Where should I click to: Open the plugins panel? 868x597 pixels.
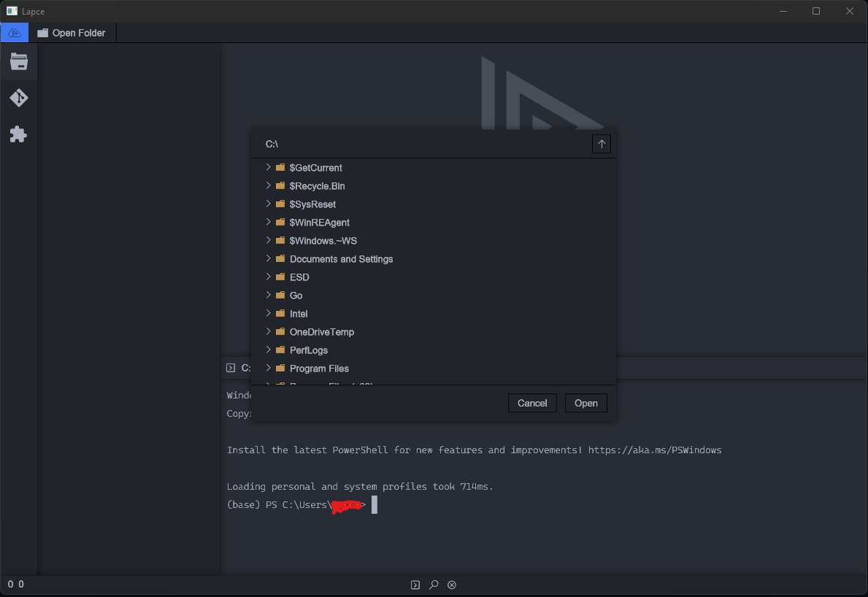point(18,134)
